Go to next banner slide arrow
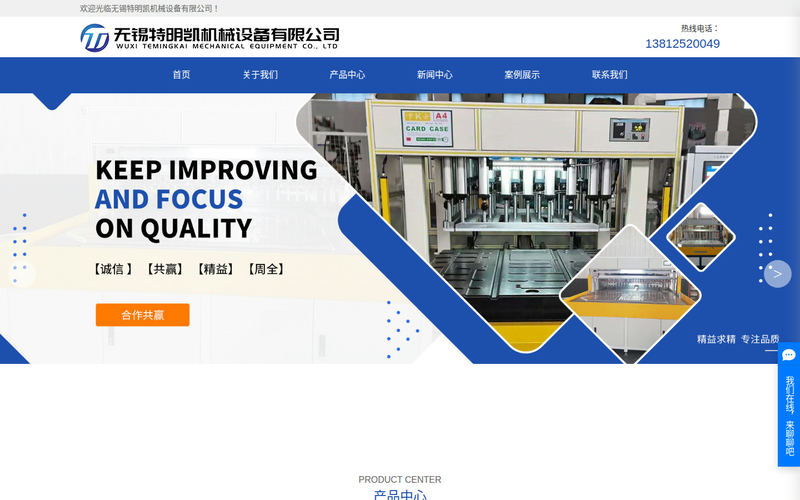The height and width of the screenshot is (500, 800). coord(777,274)
